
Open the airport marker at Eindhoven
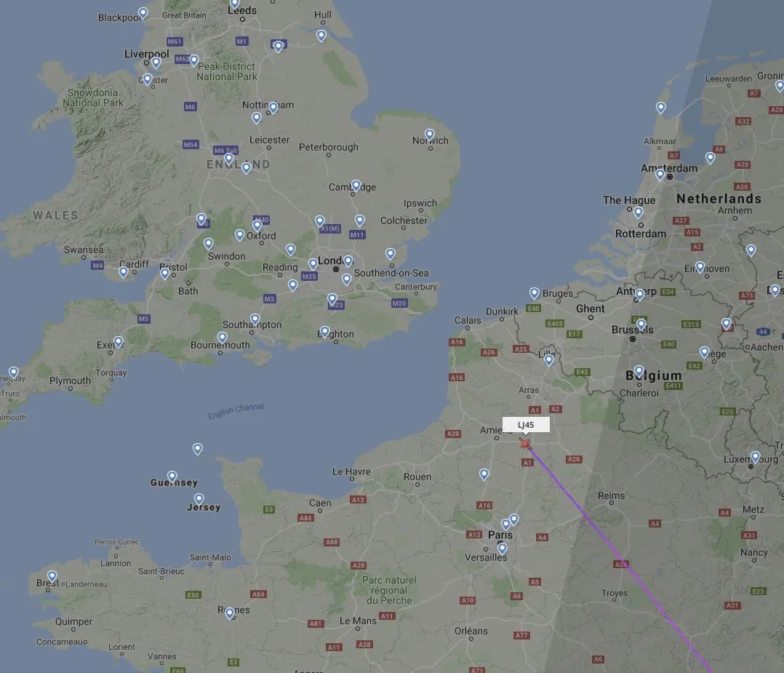[700, 268]
